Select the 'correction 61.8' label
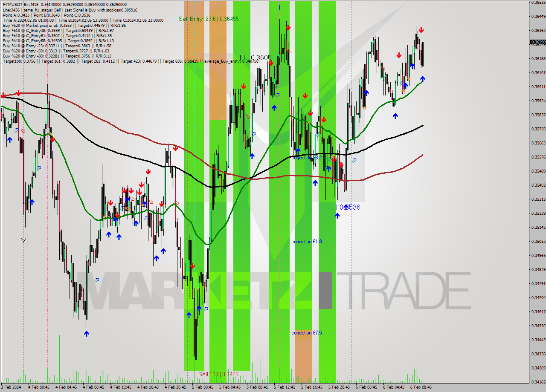This screenshot has width=546, height=392. (306, 242)
